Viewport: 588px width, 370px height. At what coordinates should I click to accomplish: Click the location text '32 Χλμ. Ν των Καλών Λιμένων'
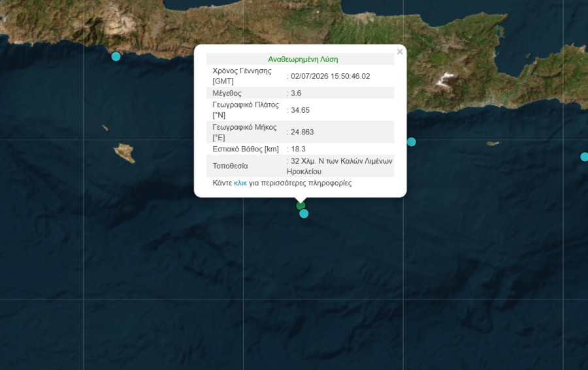pyautogui.click(x=342, y=161)
